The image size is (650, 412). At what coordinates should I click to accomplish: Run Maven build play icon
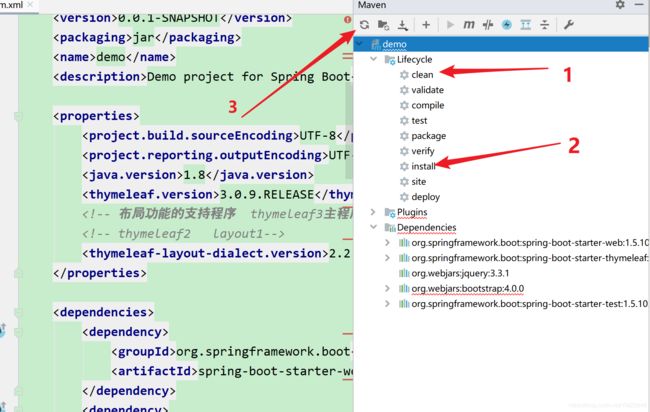450,25
